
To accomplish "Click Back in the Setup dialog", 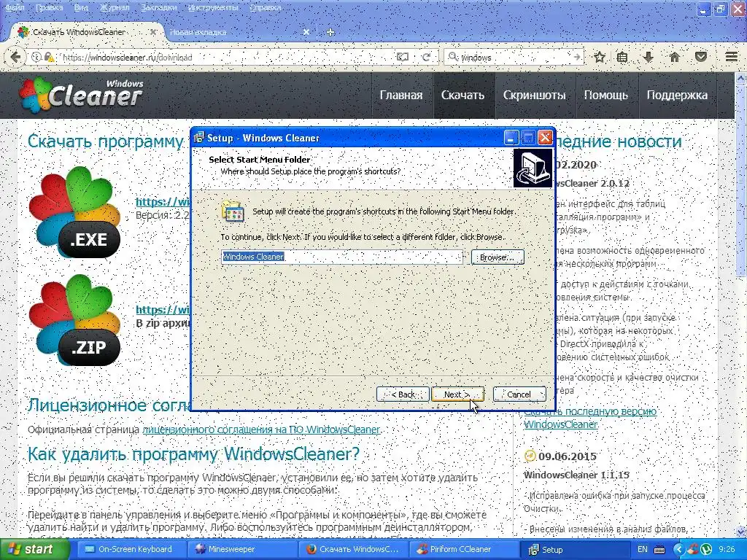I will pos(403,394).
